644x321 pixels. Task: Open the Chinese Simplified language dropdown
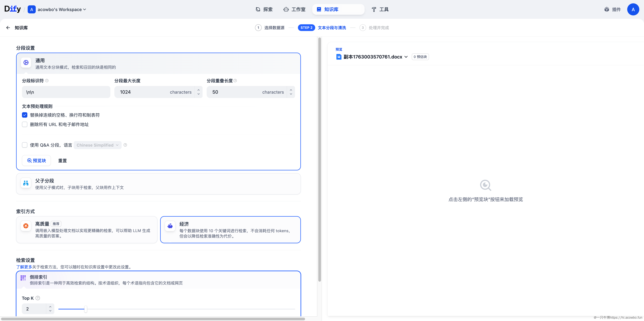tap(97, 145)
